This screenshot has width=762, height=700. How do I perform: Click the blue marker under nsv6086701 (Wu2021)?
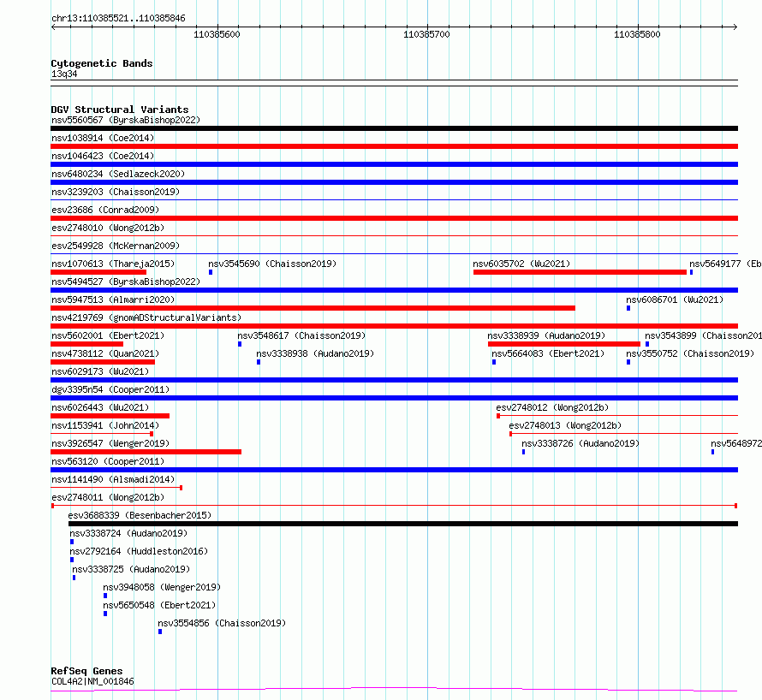(628, 308)
